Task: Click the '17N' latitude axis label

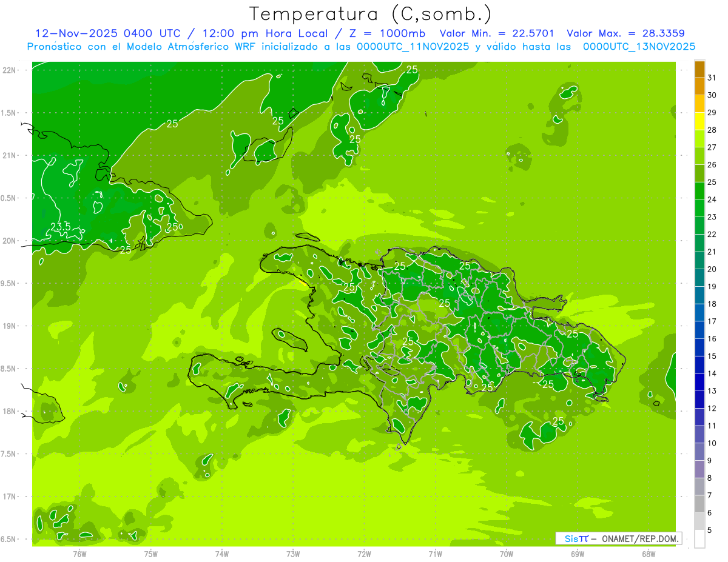Action: click(10, 497)
